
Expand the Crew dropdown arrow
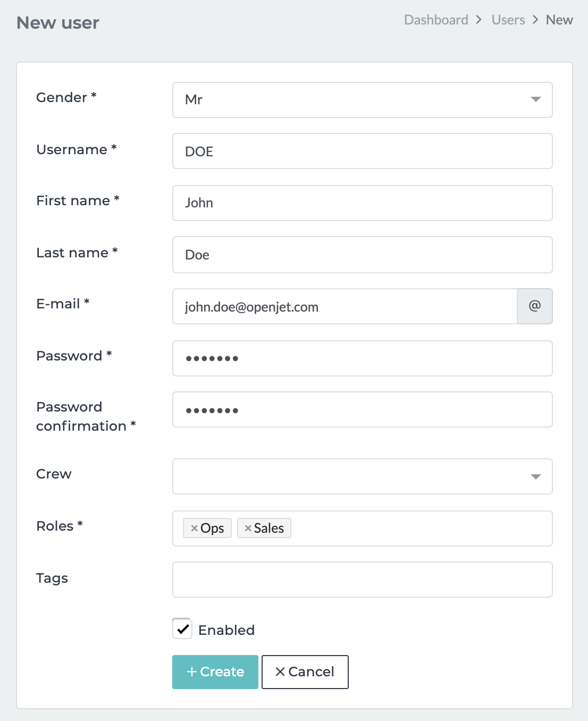click(536, 476)
